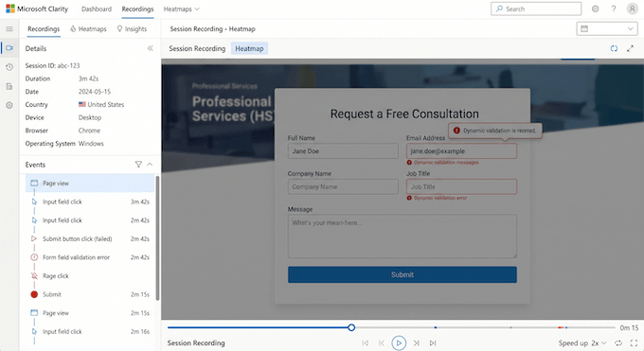Click the Email Address field
Viewport: 644px width, 351px height.
[x=461, y=151]
